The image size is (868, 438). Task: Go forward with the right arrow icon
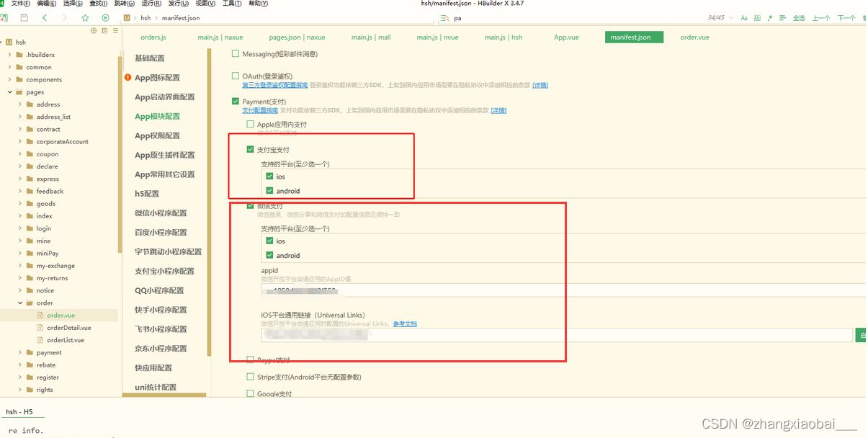coord(66,17)
